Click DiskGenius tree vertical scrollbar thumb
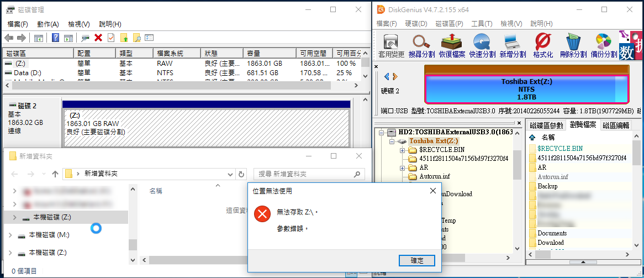The image size is (644, 278). click(x=517, y=165)
